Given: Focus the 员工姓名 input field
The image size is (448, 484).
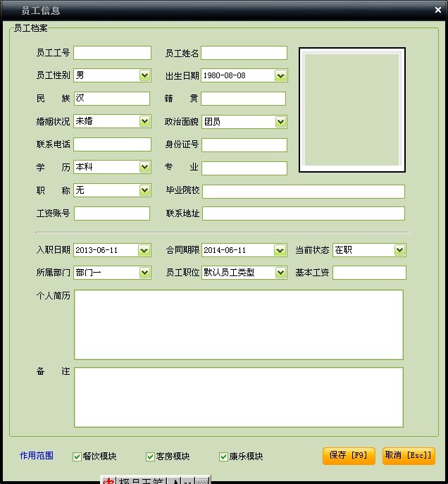Looking at the screenshot, I should (244, 53).
